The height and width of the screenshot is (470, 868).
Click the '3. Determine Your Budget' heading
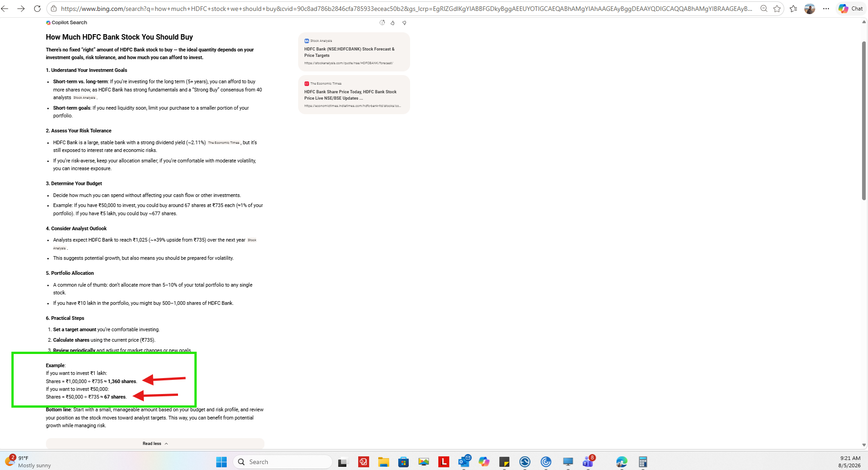pyautogui.click(x=74, y=183)
